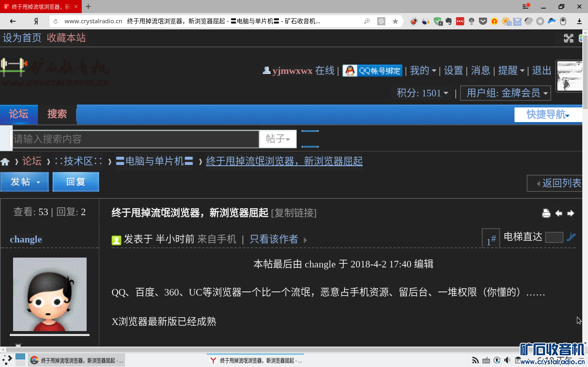Image resolution: width=588 pixels, height=367 pixels.
Task: Open the Yandex browser main menu
Action: [526, 6]
